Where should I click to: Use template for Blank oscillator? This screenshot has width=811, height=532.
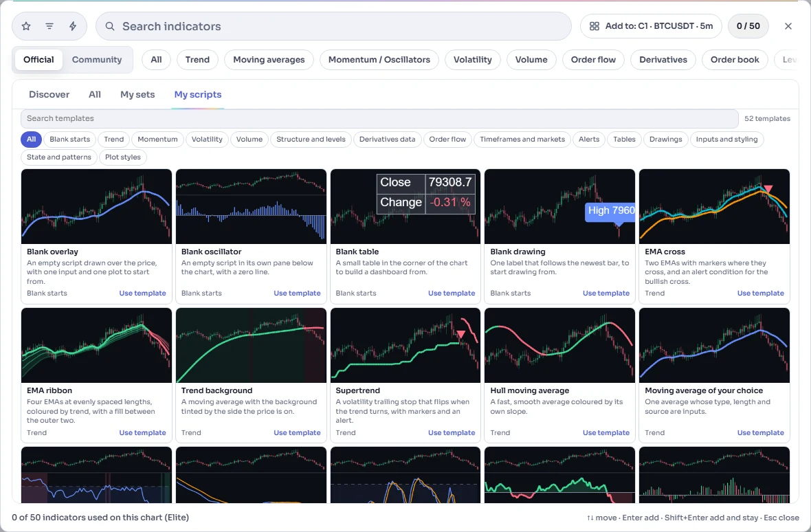click(x=298, y=293)
